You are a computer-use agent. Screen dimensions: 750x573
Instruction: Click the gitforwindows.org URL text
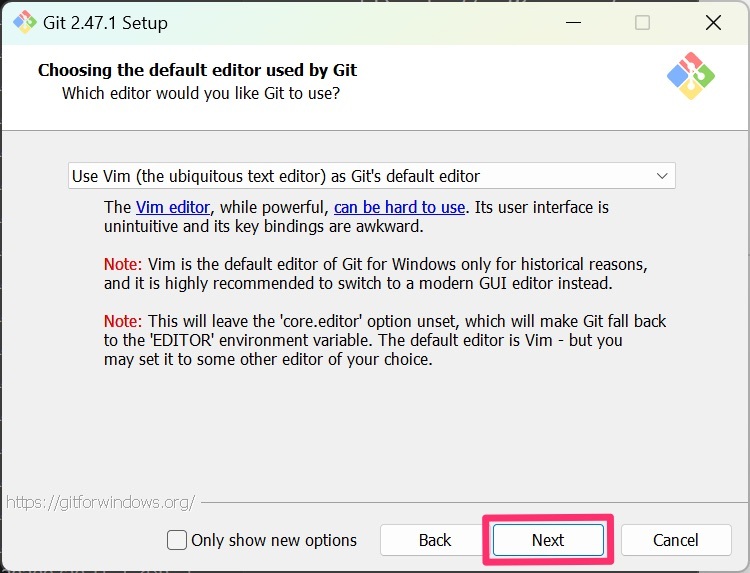(100, 502)
